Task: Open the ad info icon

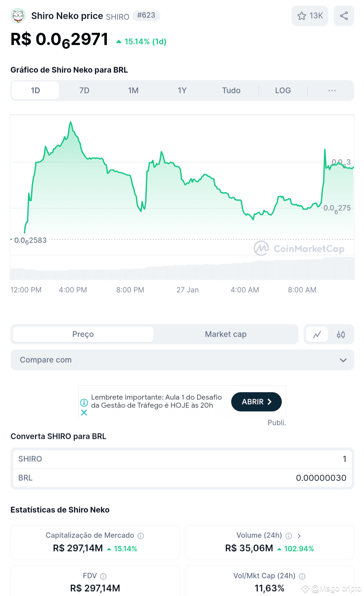Action: click(84, 403)
